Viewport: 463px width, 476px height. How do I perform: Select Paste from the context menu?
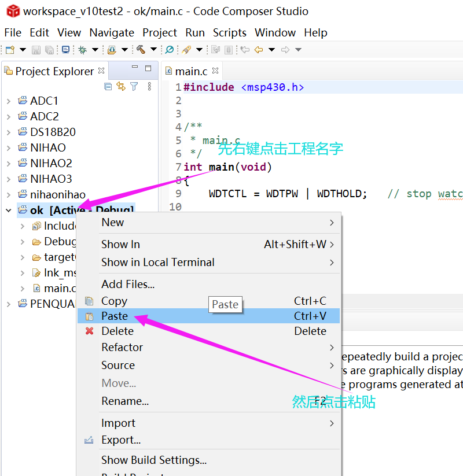114,316
